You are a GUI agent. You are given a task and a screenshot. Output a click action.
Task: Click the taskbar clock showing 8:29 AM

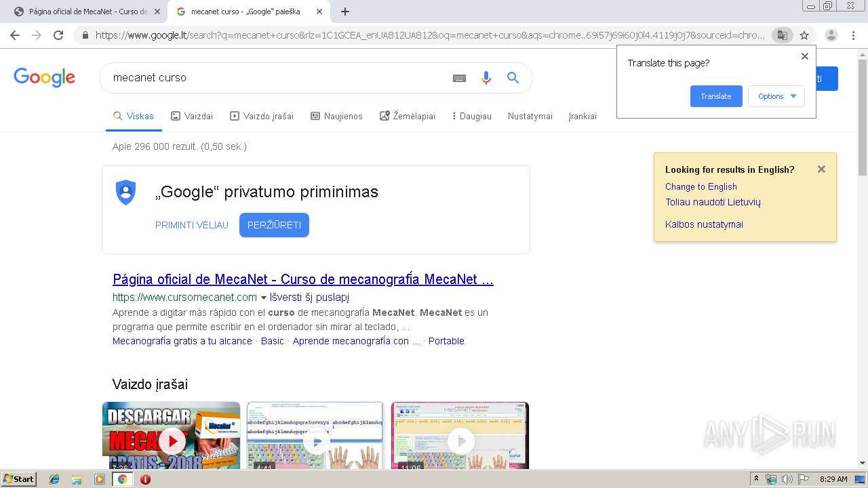[x=833, y=479]
